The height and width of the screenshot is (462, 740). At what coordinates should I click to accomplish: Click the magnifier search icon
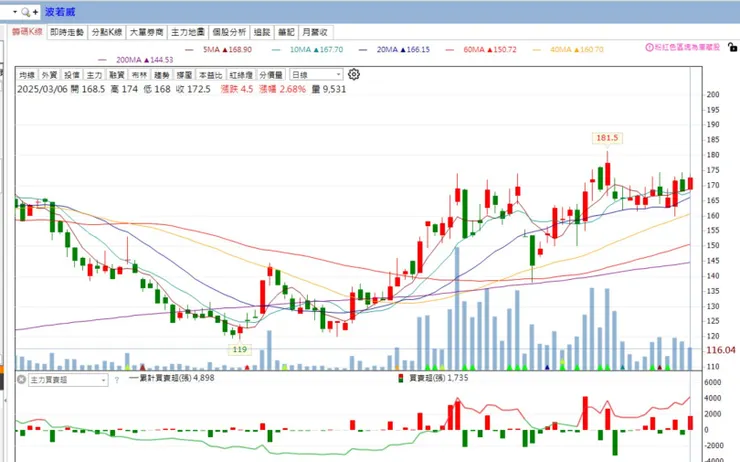click(x=25, y=12)
